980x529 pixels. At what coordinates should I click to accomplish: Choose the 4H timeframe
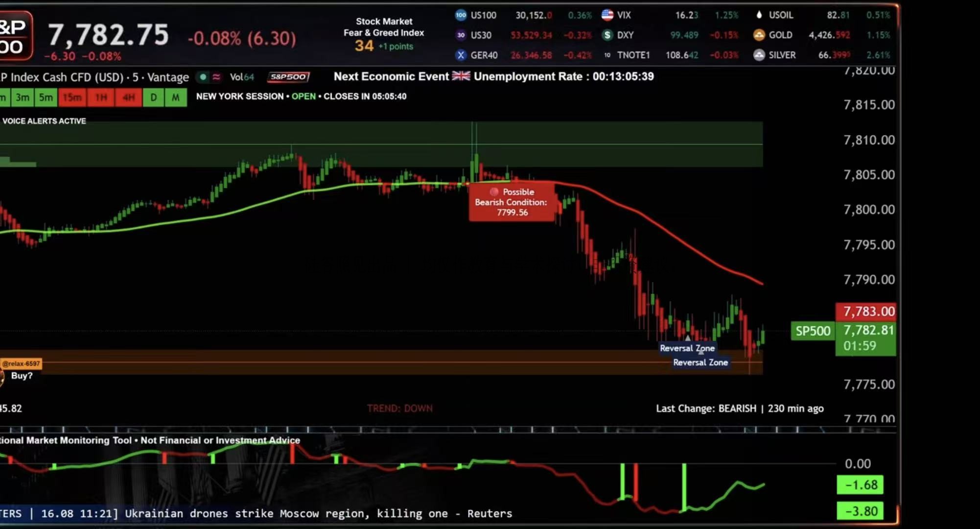coord(129,97)
